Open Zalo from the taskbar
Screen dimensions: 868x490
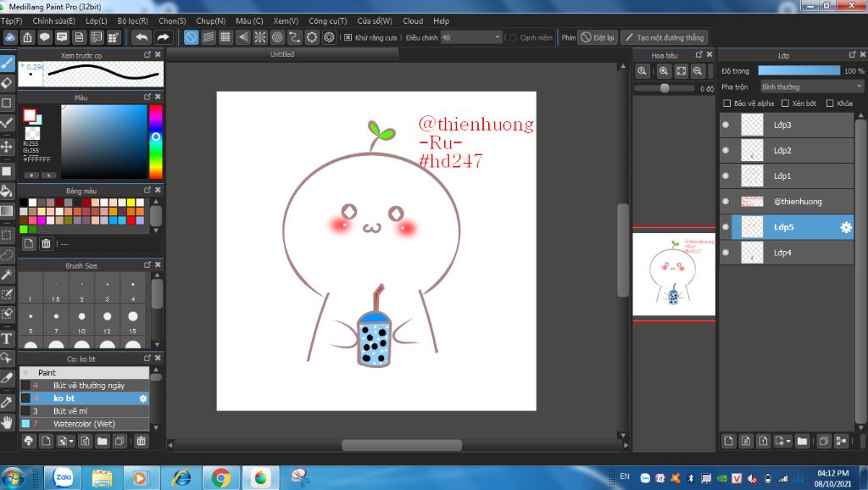(x=63, y=477)
